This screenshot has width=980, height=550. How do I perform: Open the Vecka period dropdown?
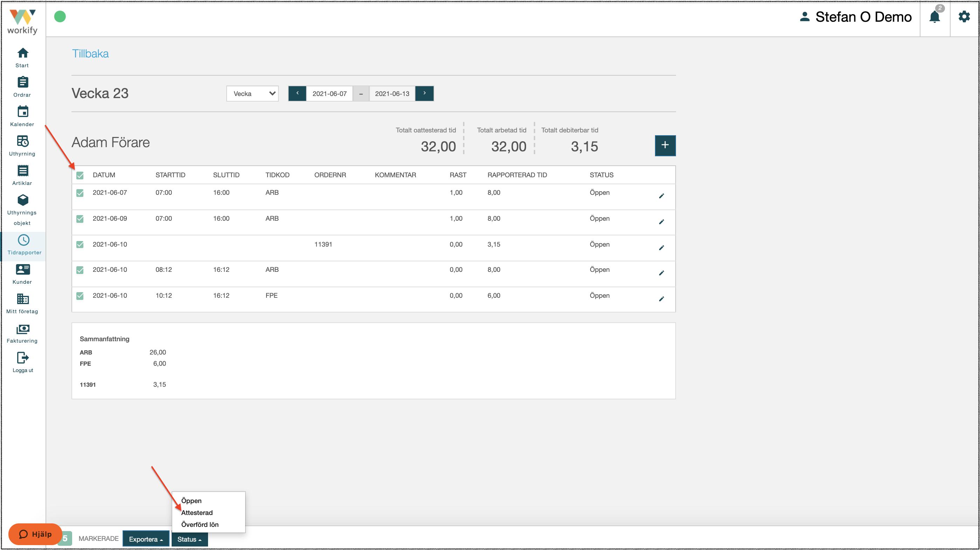tap(252, 93)
